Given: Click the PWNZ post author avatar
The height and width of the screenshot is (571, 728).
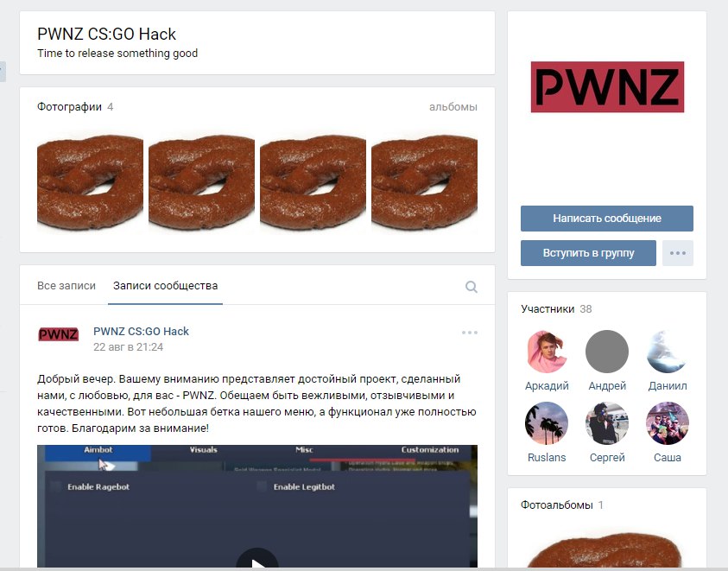Looking at the screenshot, I should (x=58, y=334).
